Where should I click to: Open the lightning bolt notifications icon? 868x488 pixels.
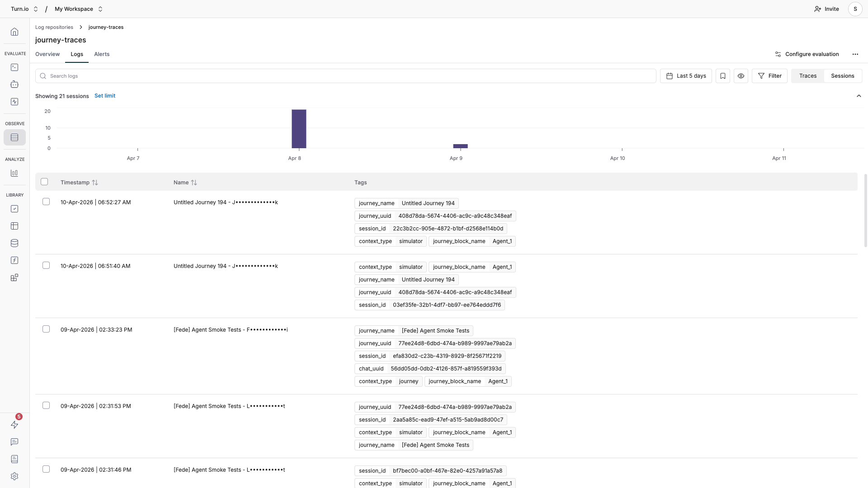[14, 425]
